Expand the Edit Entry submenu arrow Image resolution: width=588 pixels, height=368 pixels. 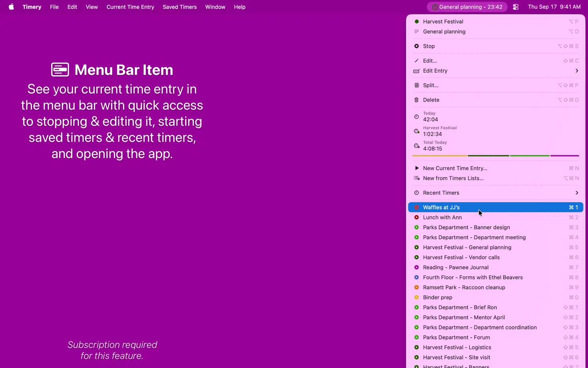point(576,71)
